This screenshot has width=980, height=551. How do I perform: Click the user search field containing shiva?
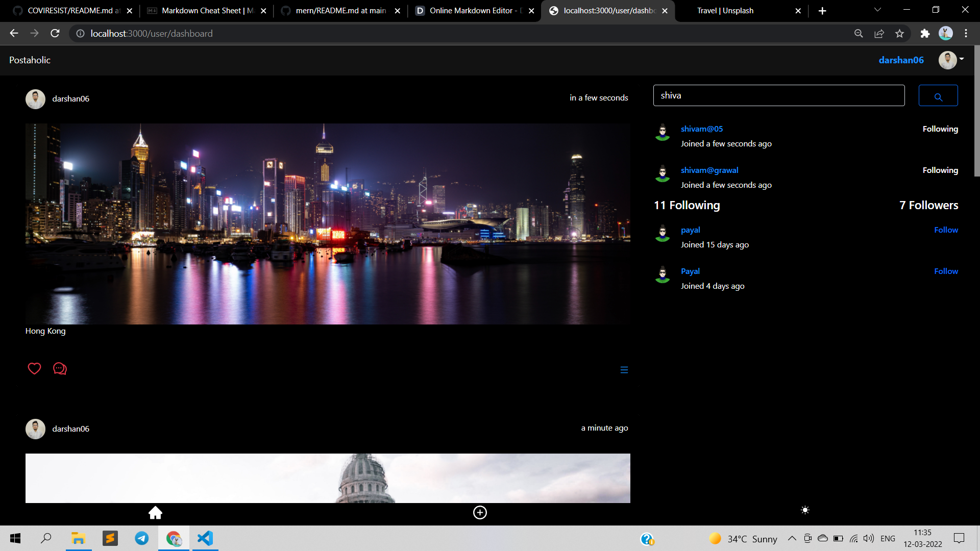pyautogui.click(x=778, y=96)
